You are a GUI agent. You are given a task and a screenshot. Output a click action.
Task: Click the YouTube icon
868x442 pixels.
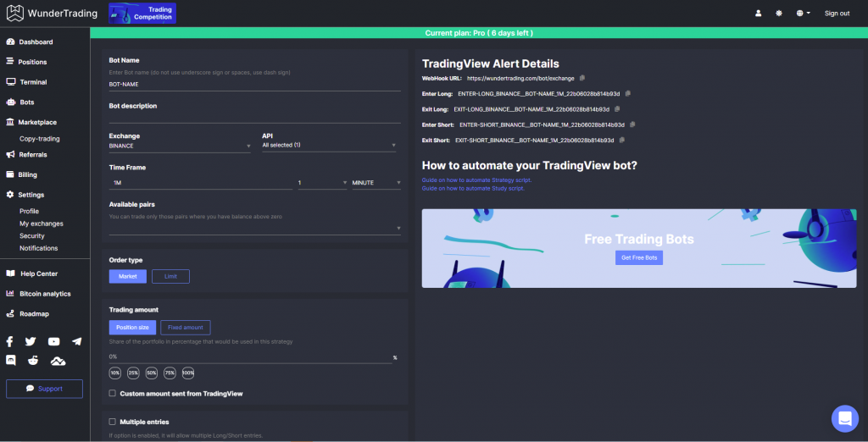[x=53, y=341]
